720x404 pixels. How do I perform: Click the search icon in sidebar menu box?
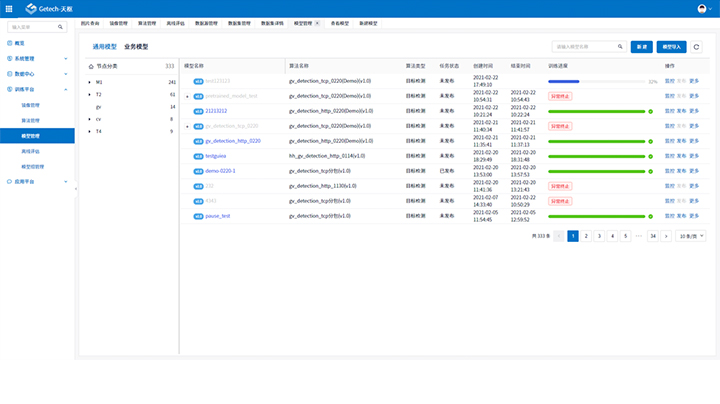click(x=68, y=27)
